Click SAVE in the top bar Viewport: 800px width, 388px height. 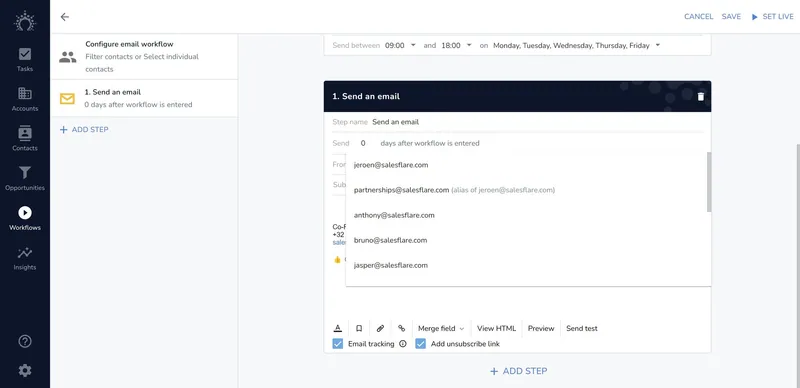click(x=731, y=17)
